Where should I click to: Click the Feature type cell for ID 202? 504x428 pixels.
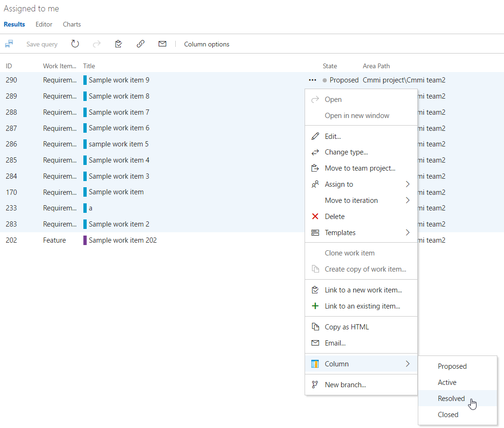pyautogui.click(x=54, y=240)
